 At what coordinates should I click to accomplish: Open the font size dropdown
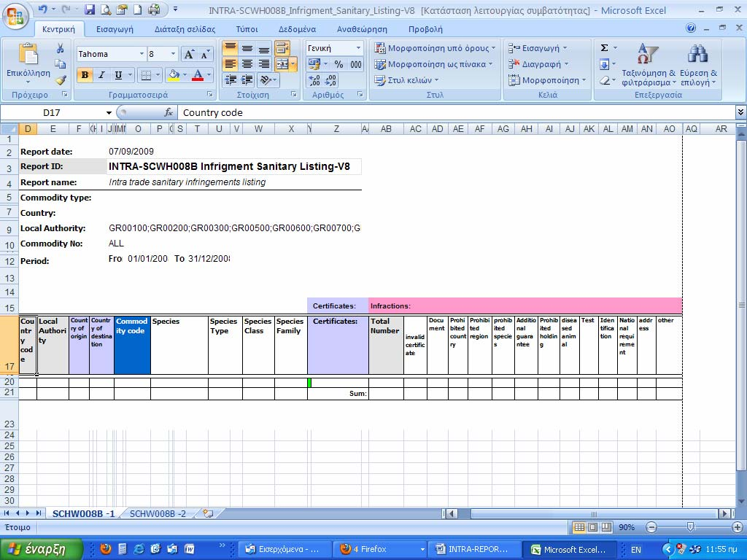pyautogui.click(x=174, y=54)
